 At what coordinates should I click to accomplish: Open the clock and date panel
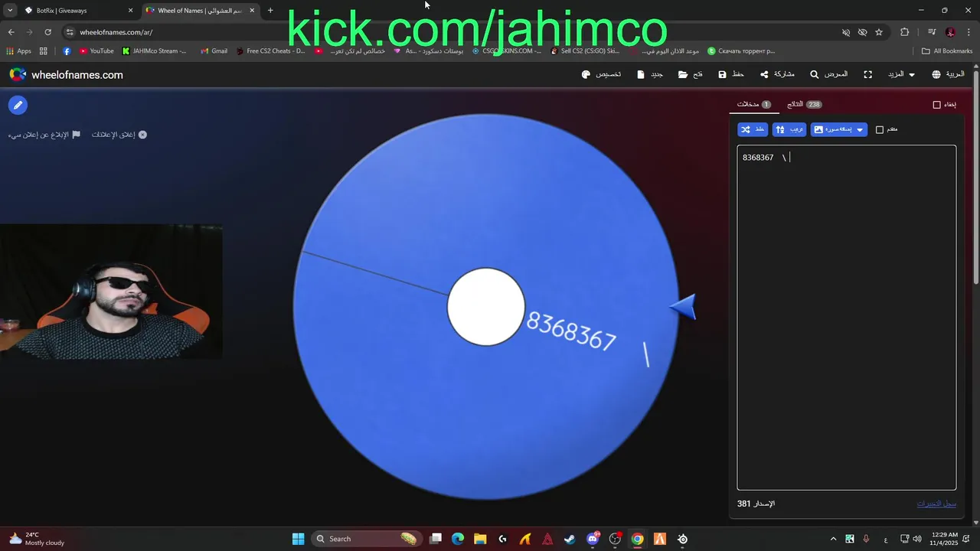(945, 539)
